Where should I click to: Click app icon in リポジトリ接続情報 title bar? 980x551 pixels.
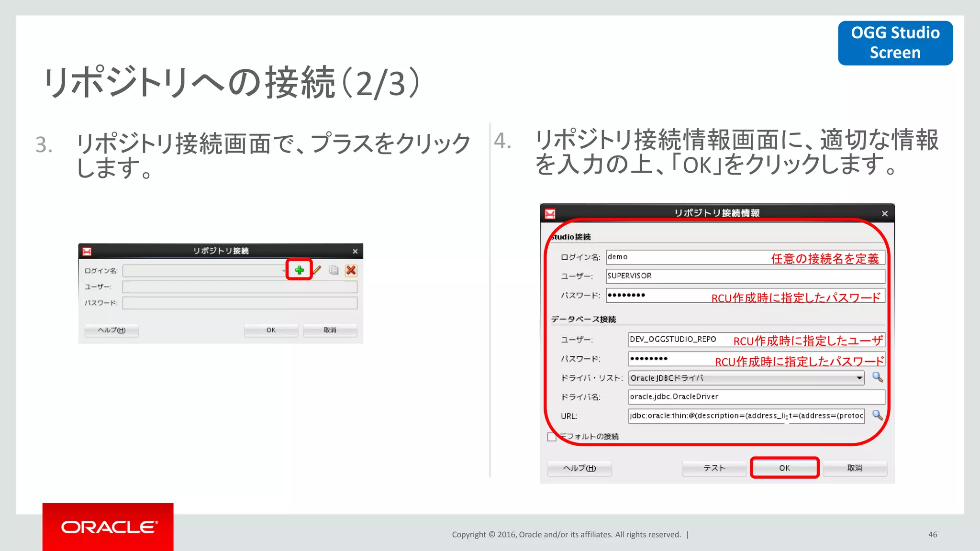coord(550,213)
